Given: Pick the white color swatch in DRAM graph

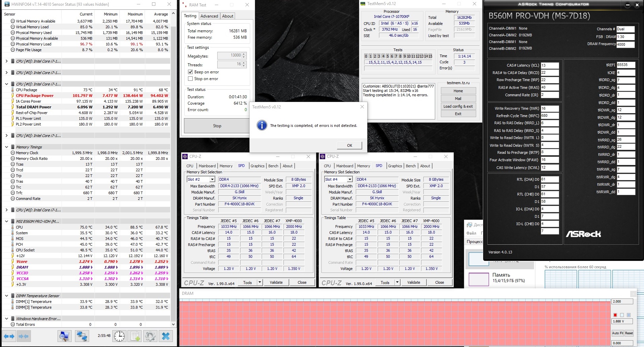Looking at the screenshot, I should tap(622, 315).
